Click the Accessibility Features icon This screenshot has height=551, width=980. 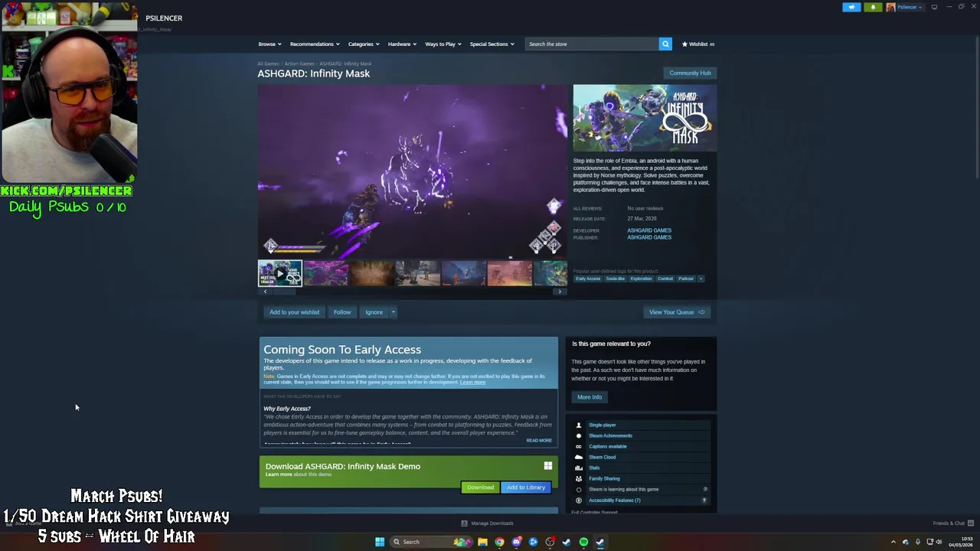coord(579,500)
